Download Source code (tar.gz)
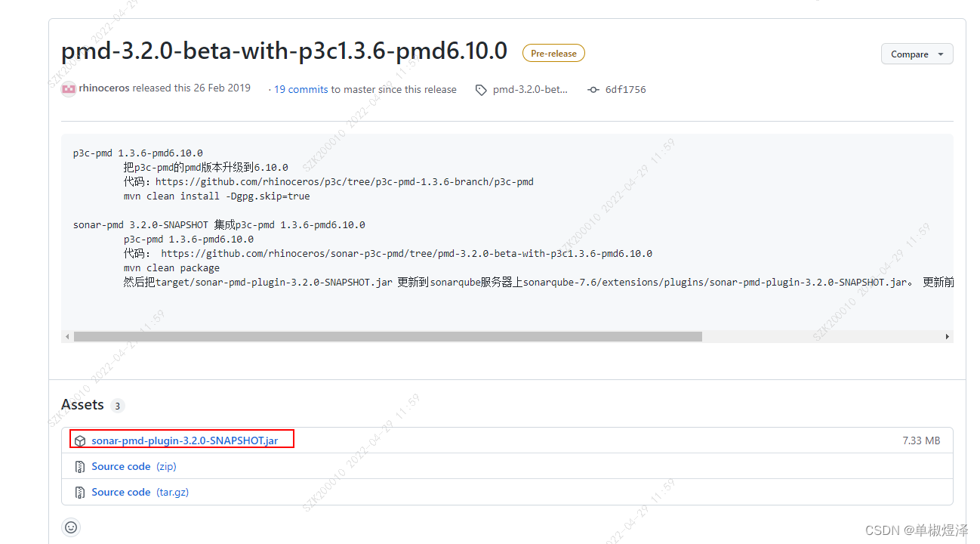 point(140,492)
